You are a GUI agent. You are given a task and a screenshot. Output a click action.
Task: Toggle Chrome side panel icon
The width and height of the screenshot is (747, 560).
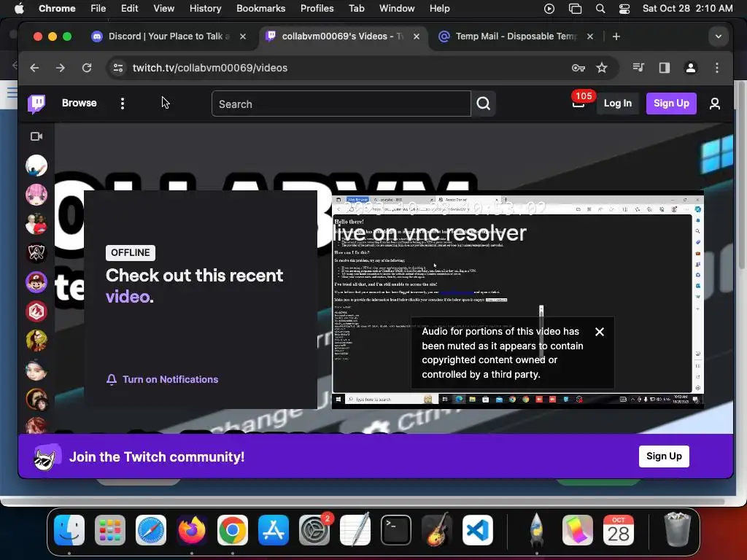(665, 68)
